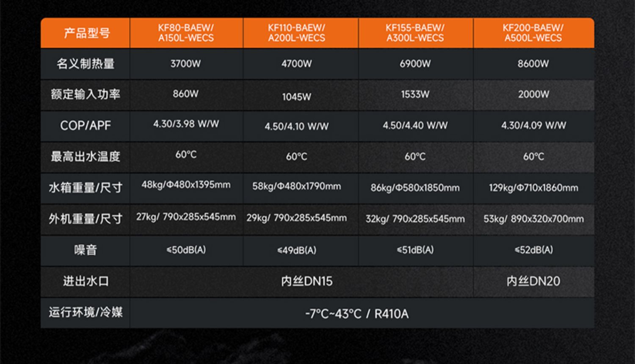This screenshot has height=364, width=635.
Task: Click the 3700W heating capacity cell
Action: tap(186, 64)
